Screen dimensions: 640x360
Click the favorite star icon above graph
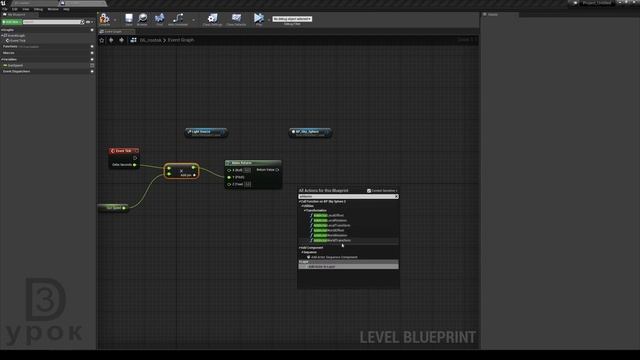tap(102, 40)
